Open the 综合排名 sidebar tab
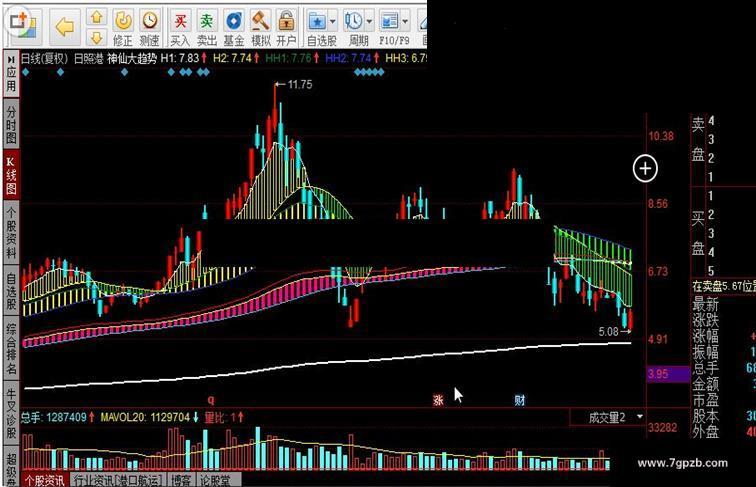This screenshot has height=487, width=756. (11, 349)
